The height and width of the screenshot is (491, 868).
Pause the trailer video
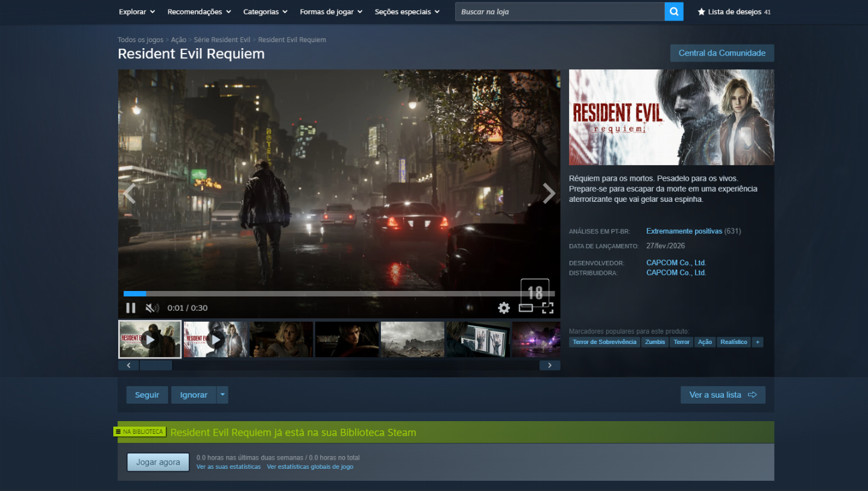point(131,308)
